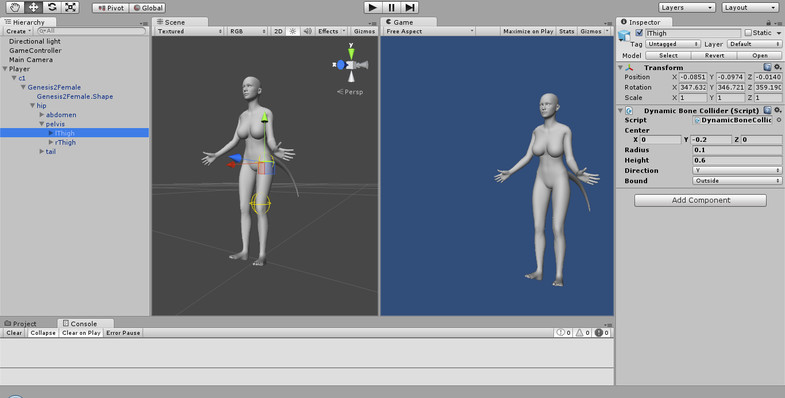Toggle 2D scene view mode
This screenshot has height=398, width=785.
tap(278, 31)
